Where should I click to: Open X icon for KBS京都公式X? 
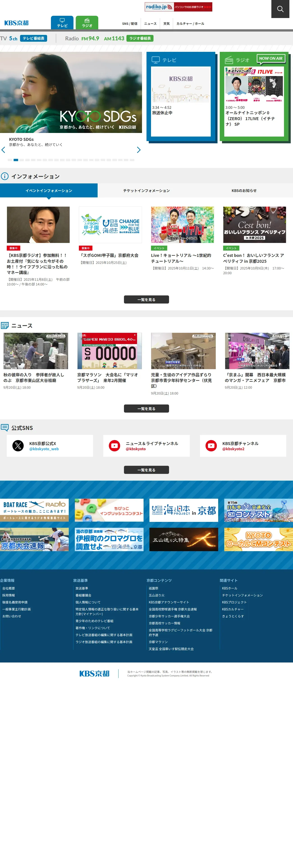[x=18, y=446]
